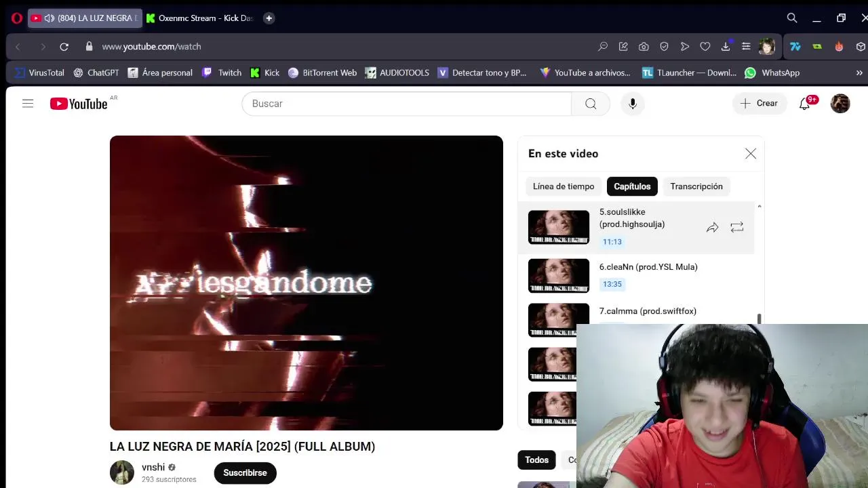Go to YouTube home via logo
Viewport: 868px width, 488px height.
[79, 104]
